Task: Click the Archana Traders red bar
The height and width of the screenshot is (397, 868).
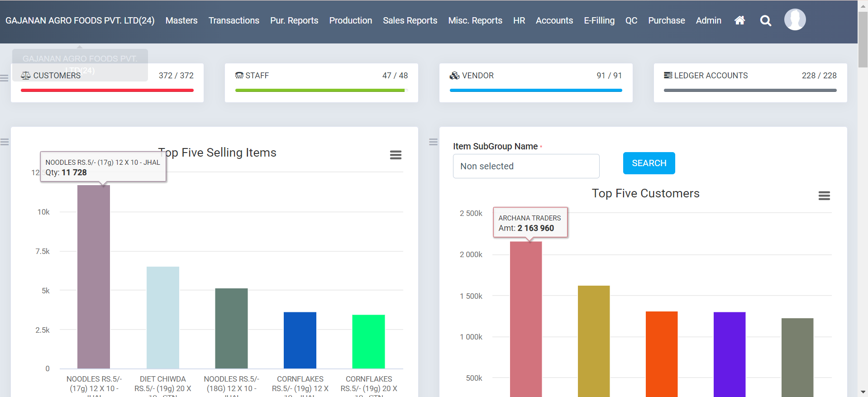Action: click(525, 317)
